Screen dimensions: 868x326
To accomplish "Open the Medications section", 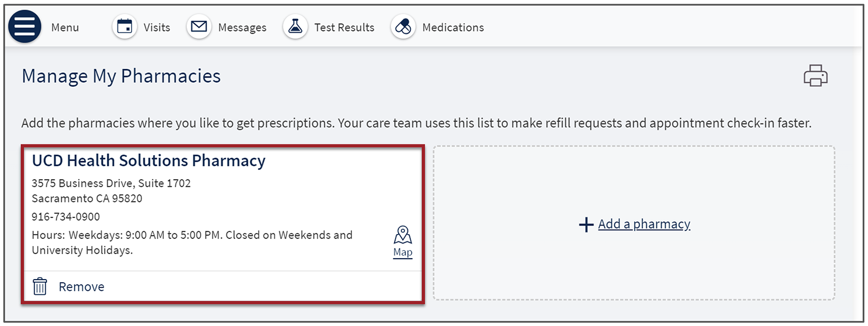I will (453, 28).
